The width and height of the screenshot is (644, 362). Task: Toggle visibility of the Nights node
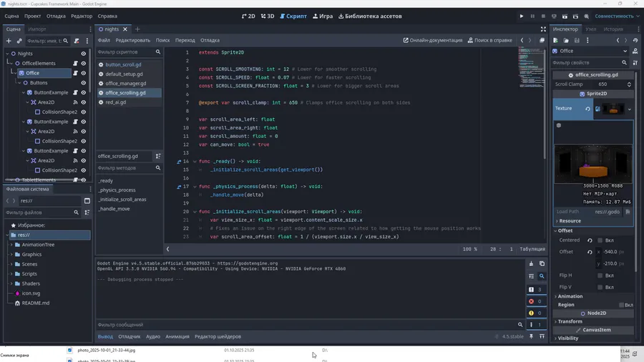coord(84,54)
